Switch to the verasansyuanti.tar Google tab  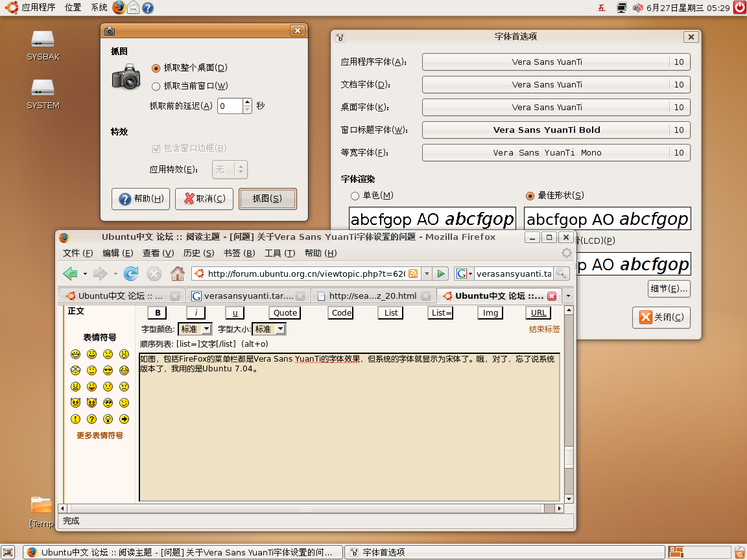(248, 296)
